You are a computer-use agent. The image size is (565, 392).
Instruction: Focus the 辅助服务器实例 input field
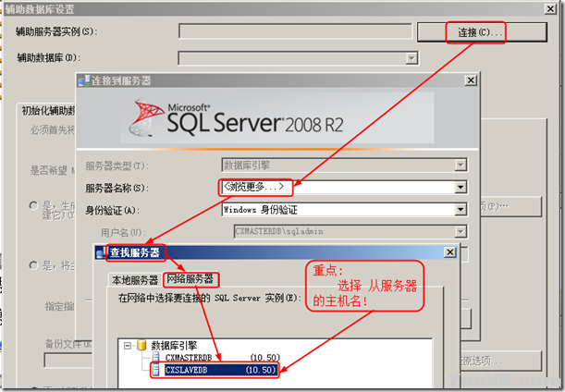point(295,31)
